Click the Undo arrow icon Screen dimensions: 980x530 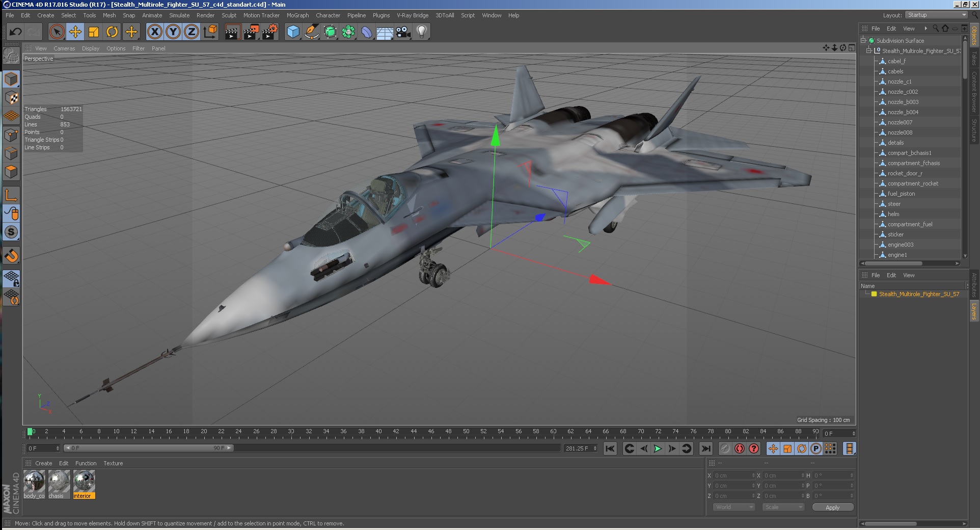pyautogui.click(x=15, y=32)
